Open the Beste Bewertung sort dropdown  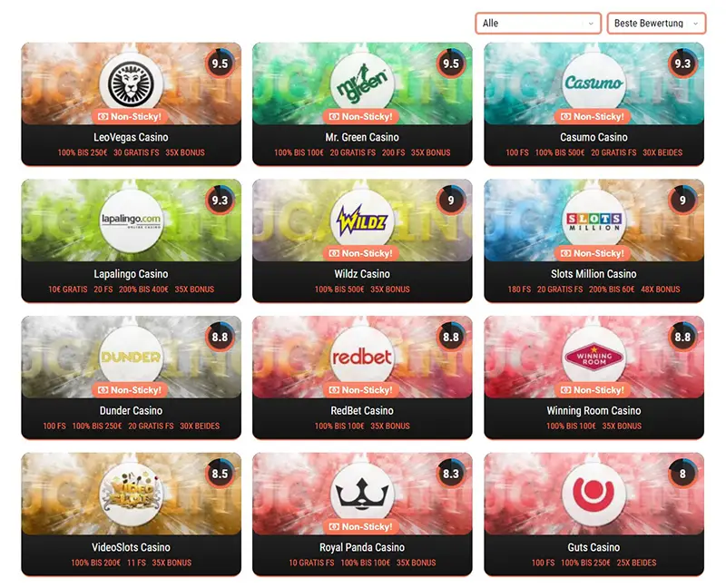coord(656,24)
